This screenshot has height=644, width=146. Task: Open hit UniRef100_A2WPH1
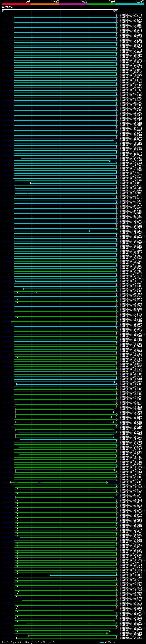pyautogui.click(x=131, y=40)
